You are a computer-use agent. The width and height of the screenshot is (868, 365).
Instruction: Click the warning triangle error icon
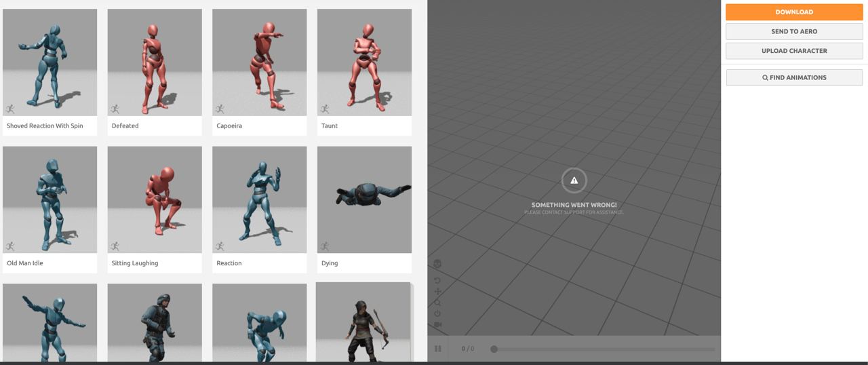[x=574, y=180]
